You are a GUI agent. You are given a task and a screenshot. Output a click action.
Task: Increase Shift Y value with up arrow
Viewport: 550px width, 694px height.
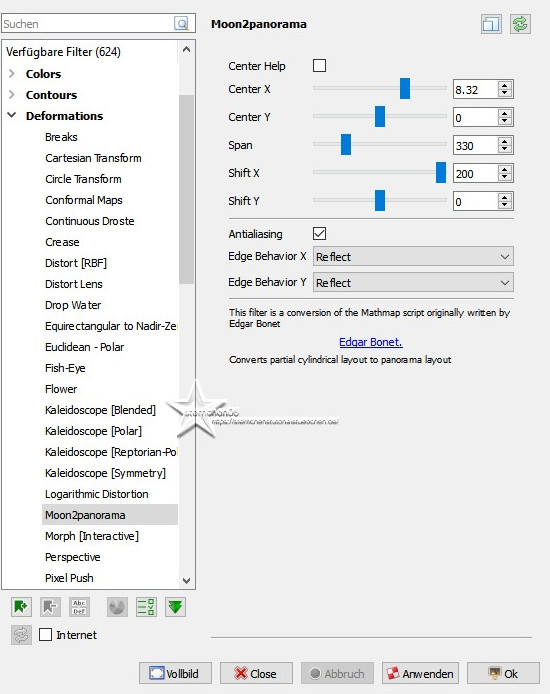pyautogui.click(x=504, y=197)
